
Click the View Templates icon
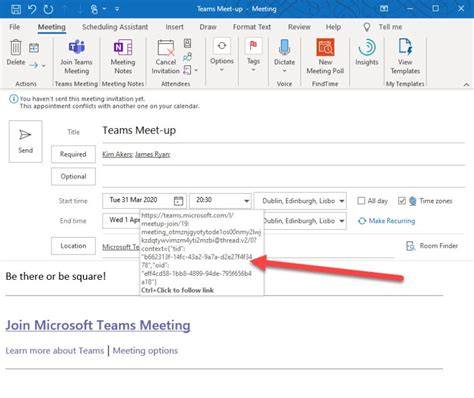coord(405,47)
